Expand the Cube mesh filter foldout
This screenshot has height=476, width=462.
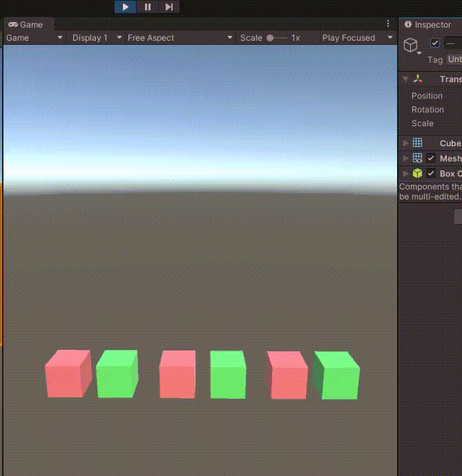pyautogui.click(x=405, y=143)
